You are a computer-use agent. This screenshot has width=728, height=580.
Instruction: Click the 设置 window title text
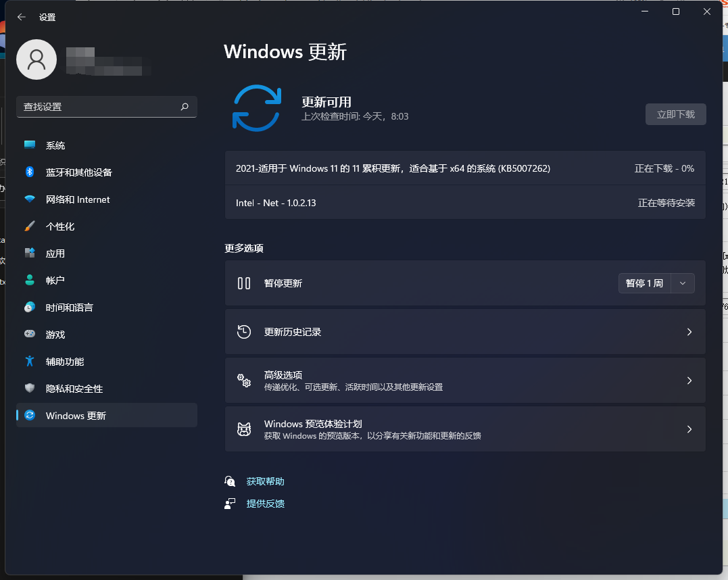47,17
